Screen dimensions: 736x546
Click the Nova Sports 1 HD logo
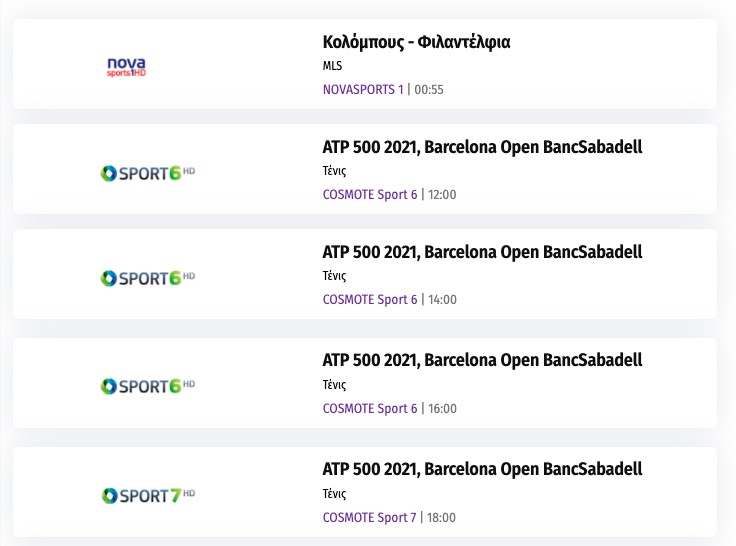pos(127,67)
